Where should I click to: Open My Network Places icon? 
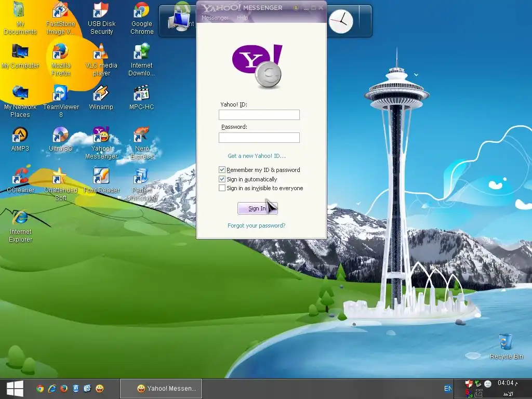tap(20, 101)
